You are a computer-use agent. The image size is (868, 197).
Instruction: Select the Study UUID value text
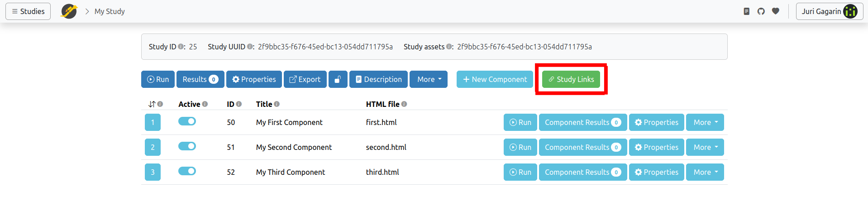(325, 47)
